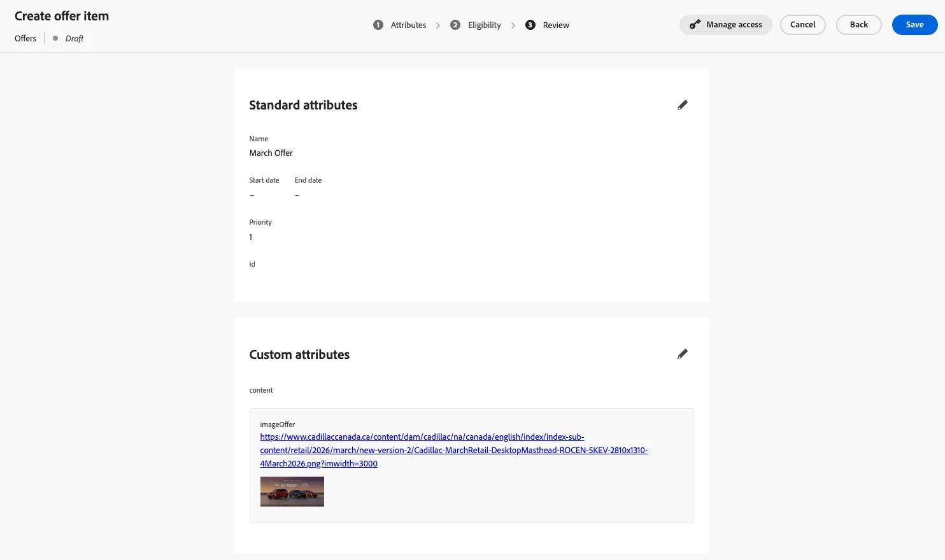Click the Custom attributes heading
This screenshot has width=945, height=560.
[299, 354]
